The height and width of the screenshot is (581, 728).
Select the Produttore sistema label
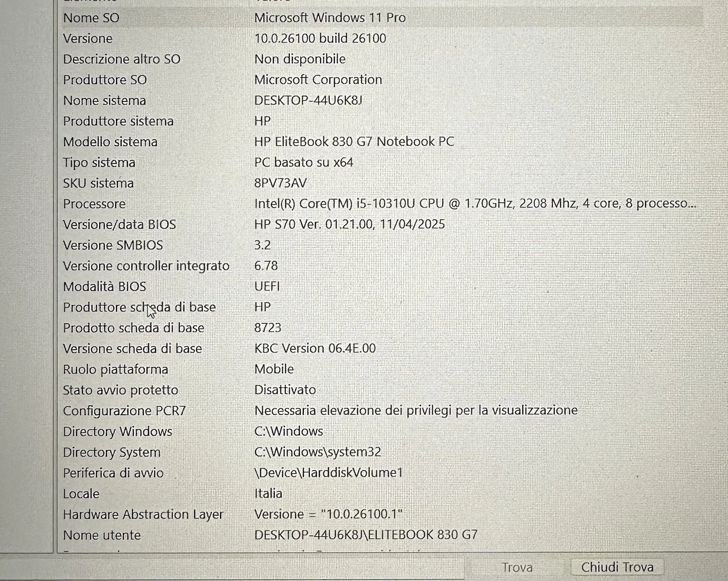click(x=118, y=121)
